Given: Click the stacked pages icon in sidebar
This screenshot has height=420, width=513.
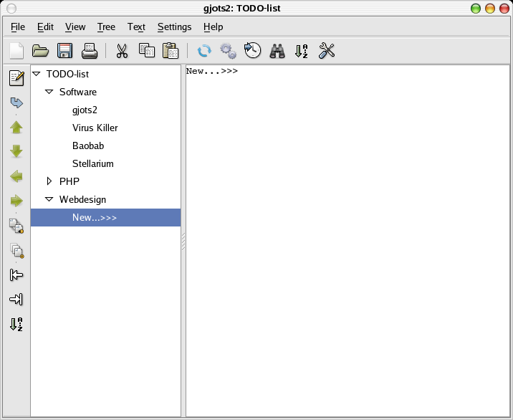Looking at the screenshot, I should [x=16, y=251].
